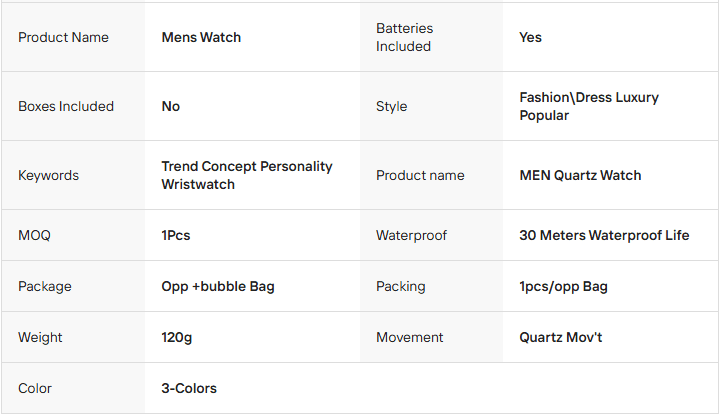This screenshot has height=414, width=722.
Task: Select the 'Opp +bubble Bag' package value
Action: click(217, 286)
